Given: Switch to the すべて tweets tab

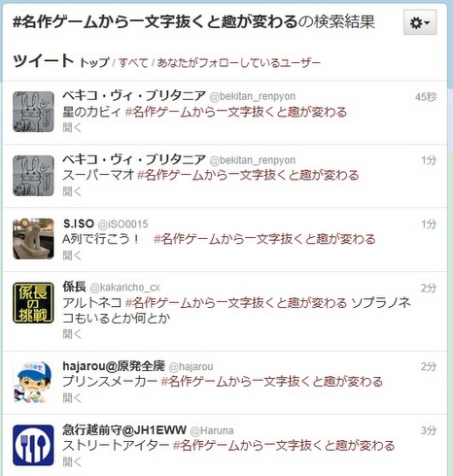Looking at the screenshot, I should [133, 62].
